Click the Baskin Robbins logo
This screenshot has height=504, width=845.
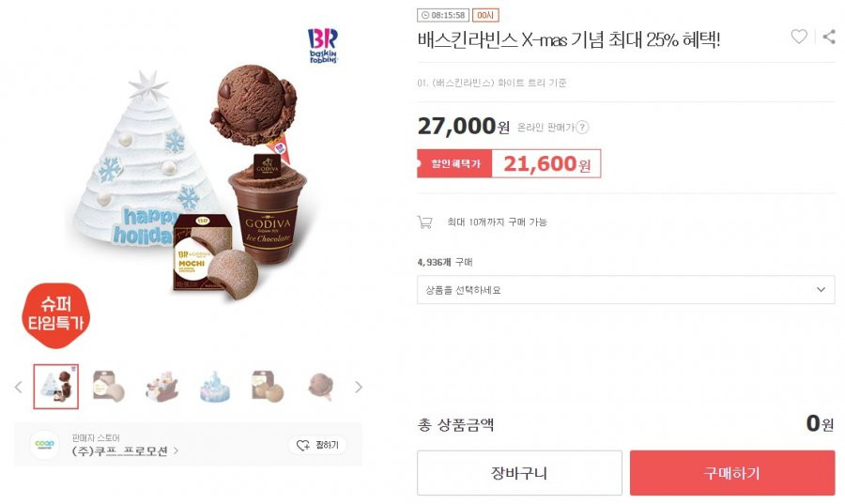323,46
